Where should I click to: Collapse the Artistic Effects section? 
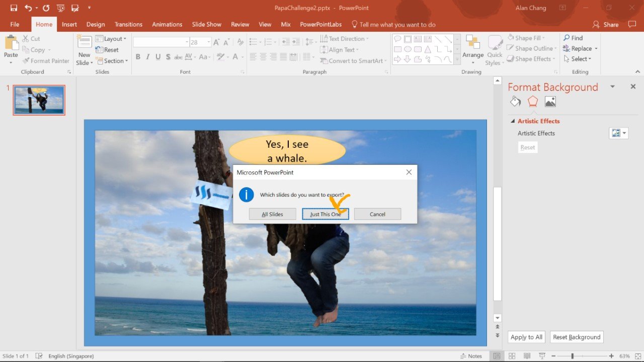(513, 121)
